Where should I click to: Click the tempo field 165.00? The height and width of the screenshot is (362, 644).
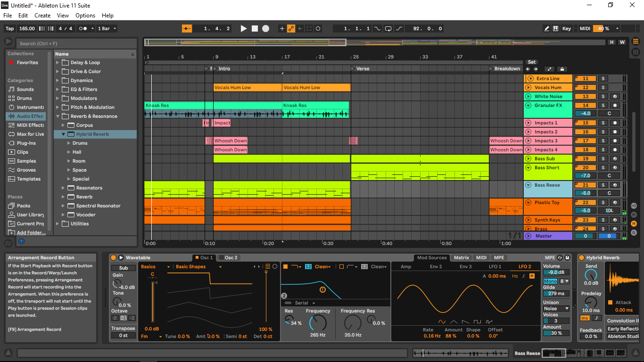27,29
